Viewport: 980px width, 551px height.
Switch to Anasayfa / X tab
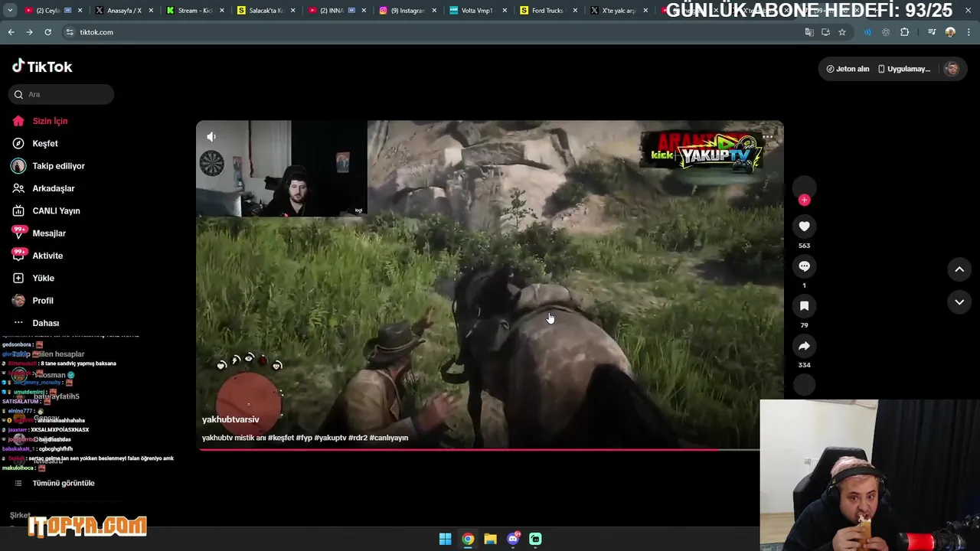[122, 11]
